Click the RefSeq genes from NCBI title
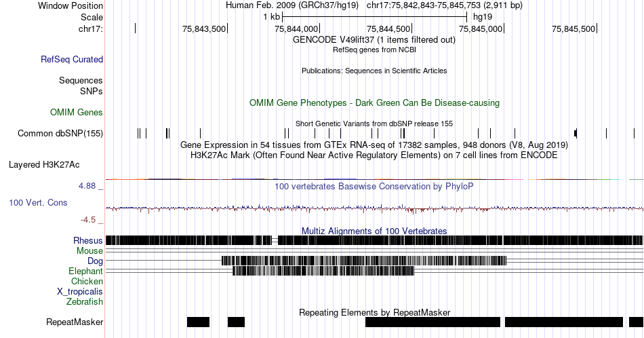 [x=374, y=50]
